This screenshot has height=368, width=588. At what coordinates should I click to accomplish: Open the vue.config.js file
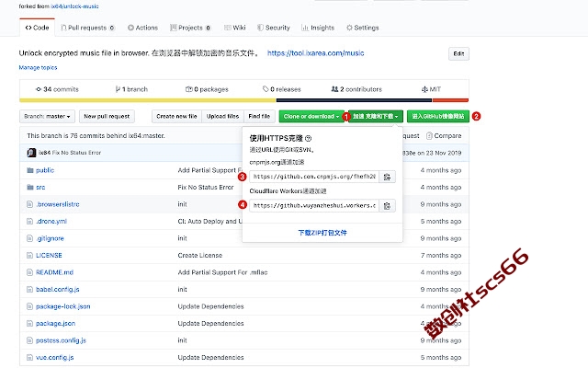point(55,358)
